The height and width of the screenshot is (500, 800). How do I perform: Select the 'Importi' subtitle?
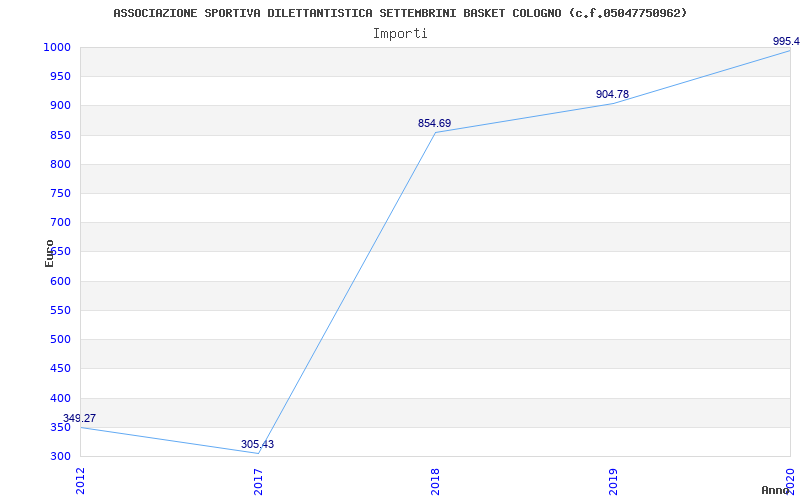(x=400, y=34)
